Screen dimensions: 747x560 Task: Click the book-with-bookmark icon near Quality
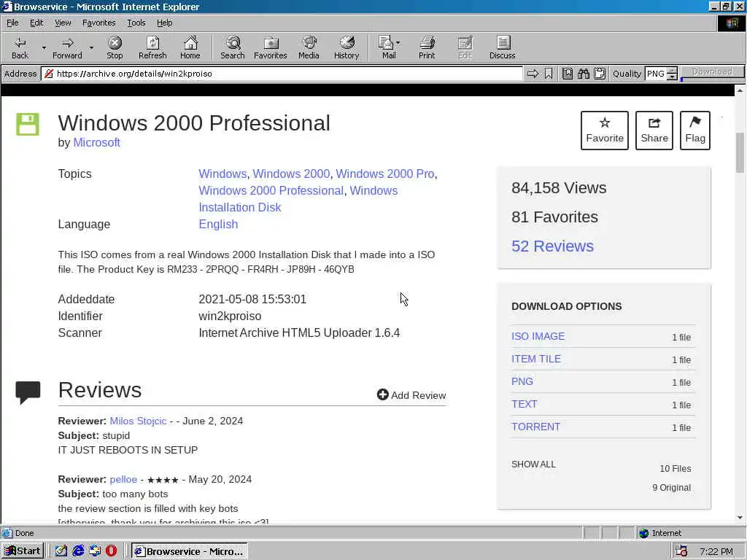[568, 74]
